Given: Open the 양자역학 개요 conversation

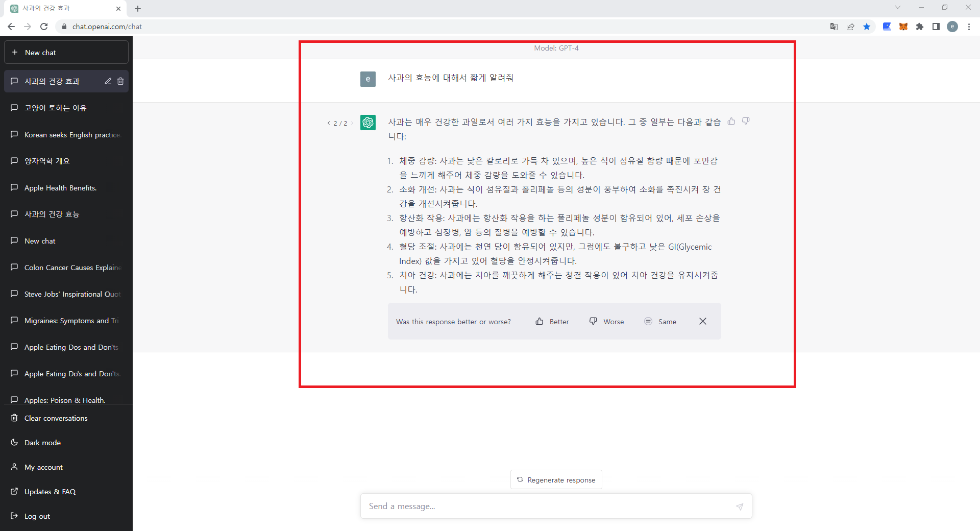Looking at the screenshot, I should click(66, 161).
